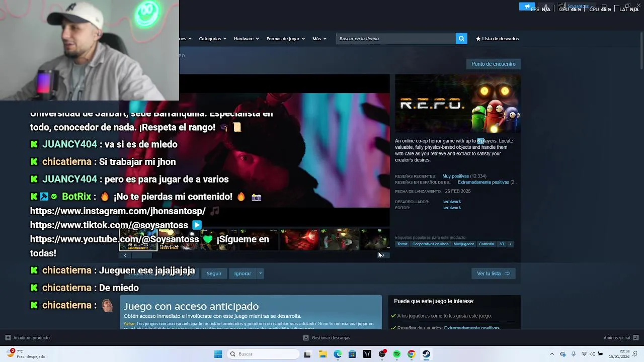Click the R.E.P.O. game header image
This screenshot has width=644, height=362.
(x=458, y=104)
